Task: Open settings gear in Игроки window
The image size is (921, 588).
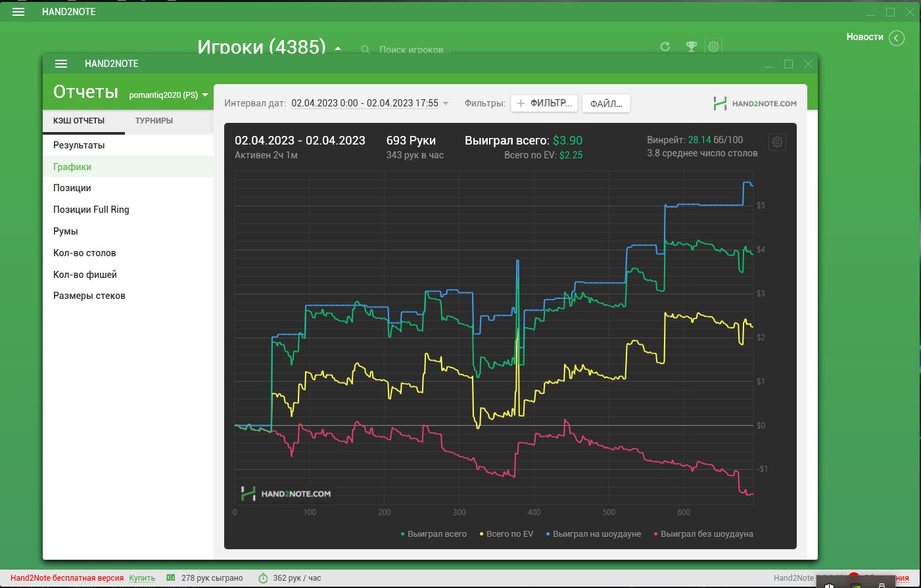Action: coord(713,47)
